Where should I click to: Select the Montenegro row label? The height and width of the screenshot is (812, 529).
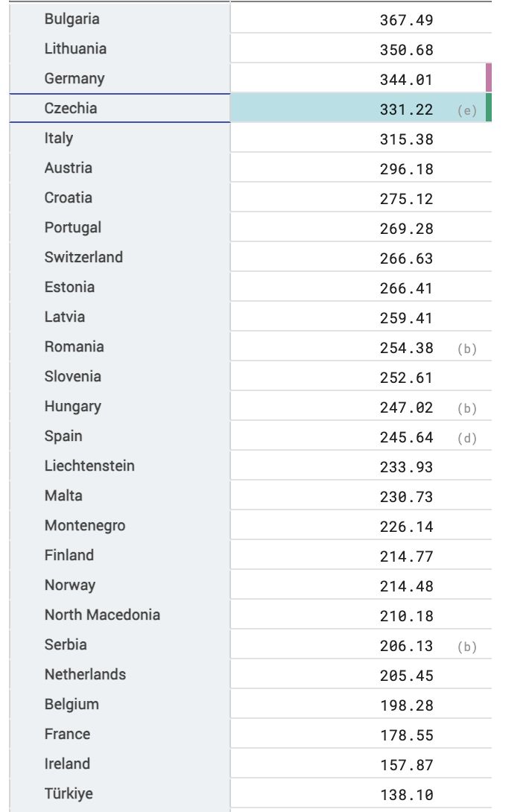click(85, 526)
